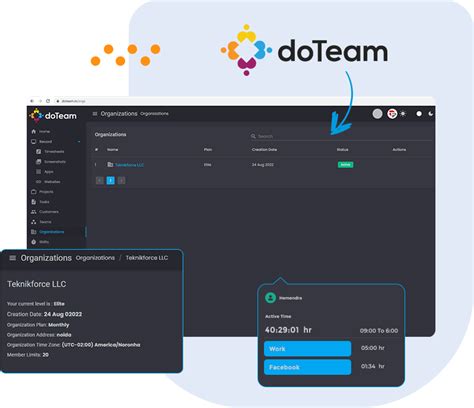This screenshot has height=408, width=474.
Task: Click the Websites link icon in sidebar
Action: click(39, 182)
